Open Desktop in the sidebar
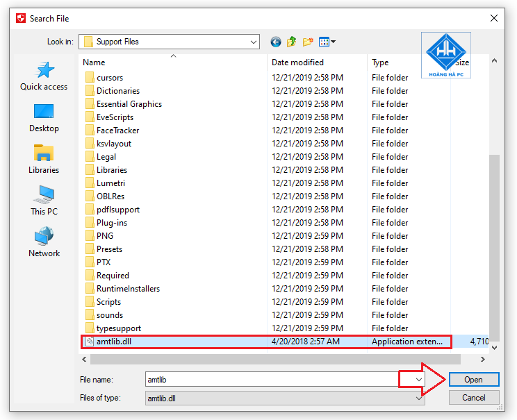517x420 pixels. 44,118
